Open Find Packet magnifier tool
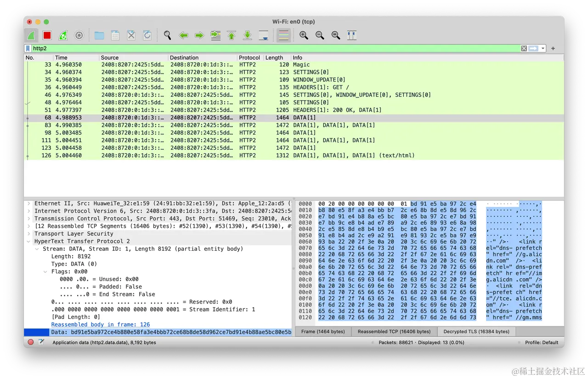 click(x=168, y=35)
